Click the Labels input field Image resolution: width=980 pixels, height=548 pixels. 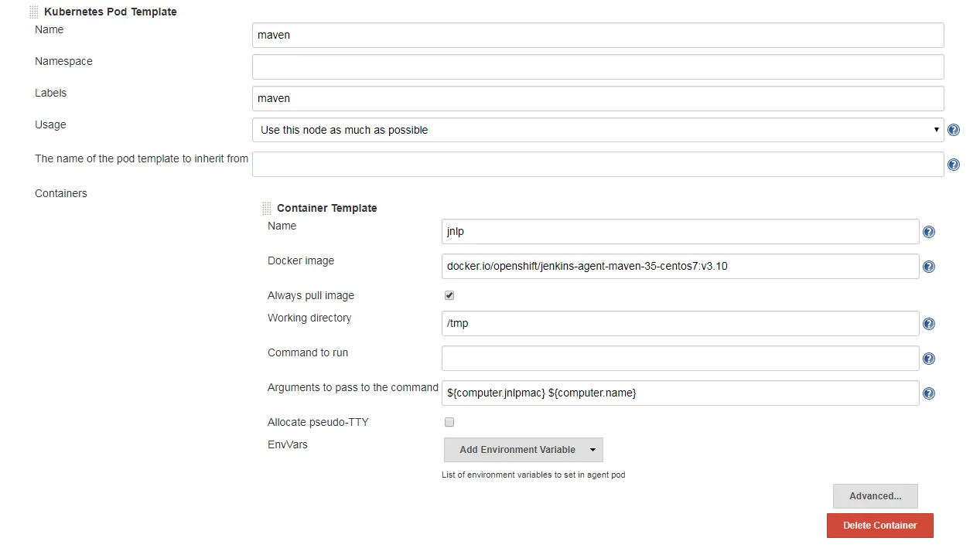[597, 98]
